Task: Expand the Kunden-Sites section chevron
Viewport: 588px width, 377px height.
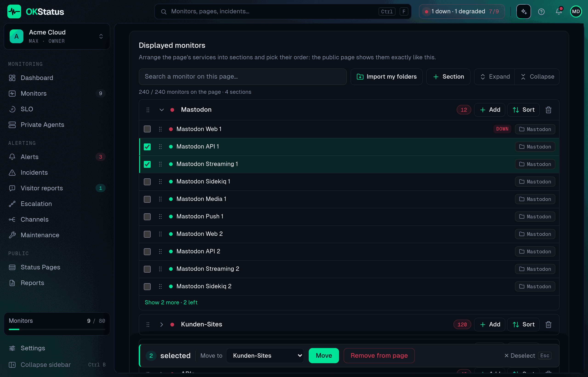Action: tap(161, 324)
